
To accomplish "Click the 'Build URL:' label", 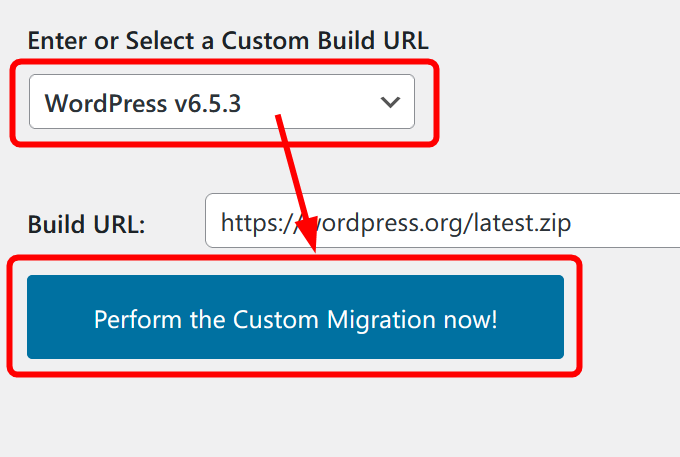I will pos(87,224).
